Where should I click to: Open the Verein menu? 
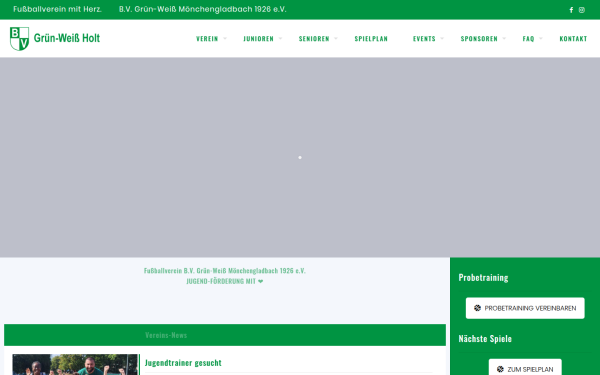[207, 39]
